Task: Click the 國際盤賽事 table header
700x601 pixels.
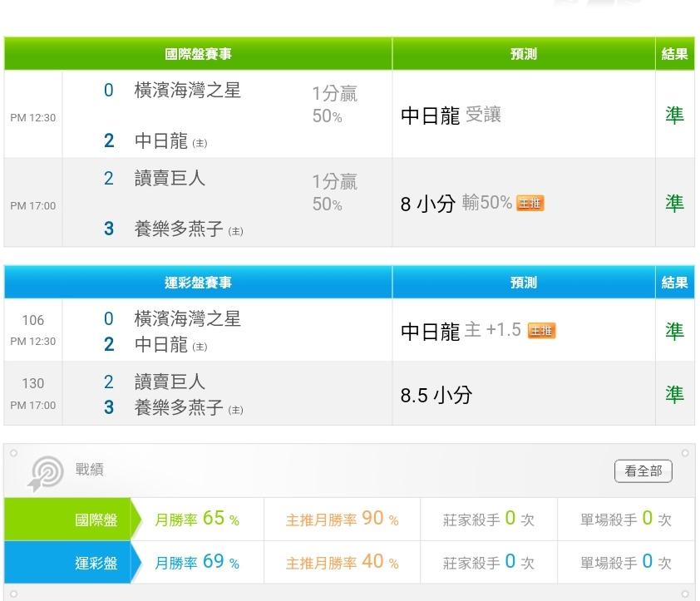Action: click(x=198, y=54)
